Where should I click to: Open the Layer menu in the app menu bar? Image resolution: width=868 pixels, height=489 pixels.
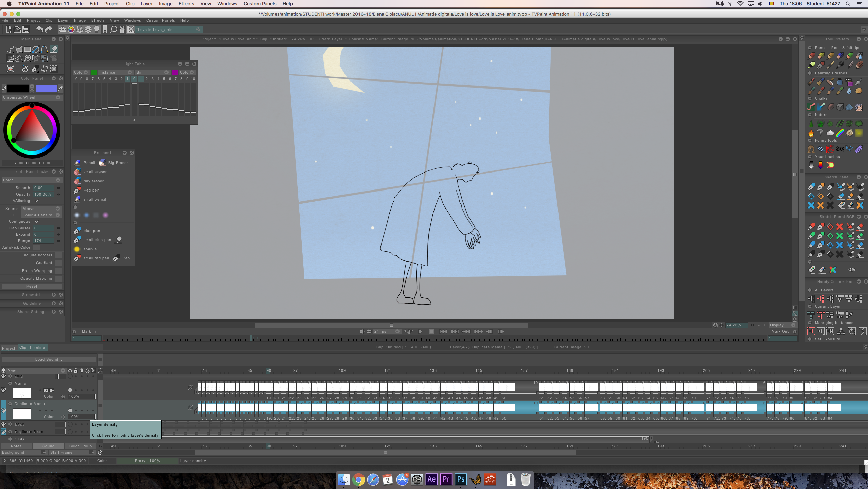pyautogui.click(x=63, y=21)
